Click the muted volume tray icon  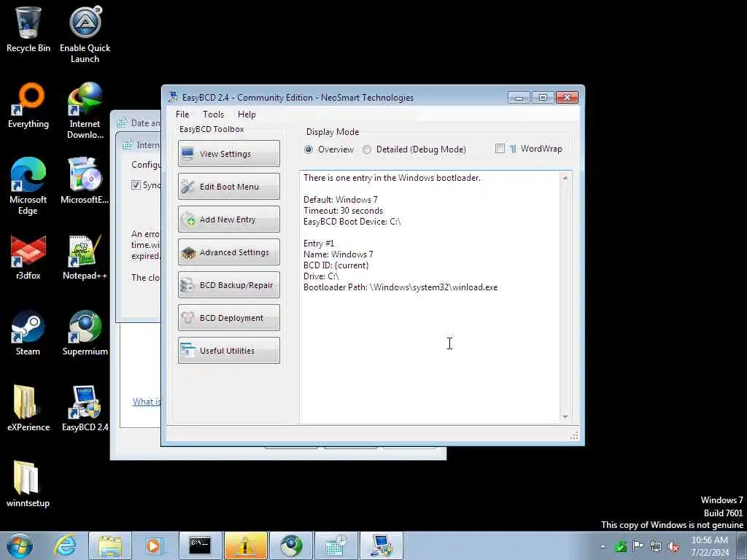[x=673, y=547]
